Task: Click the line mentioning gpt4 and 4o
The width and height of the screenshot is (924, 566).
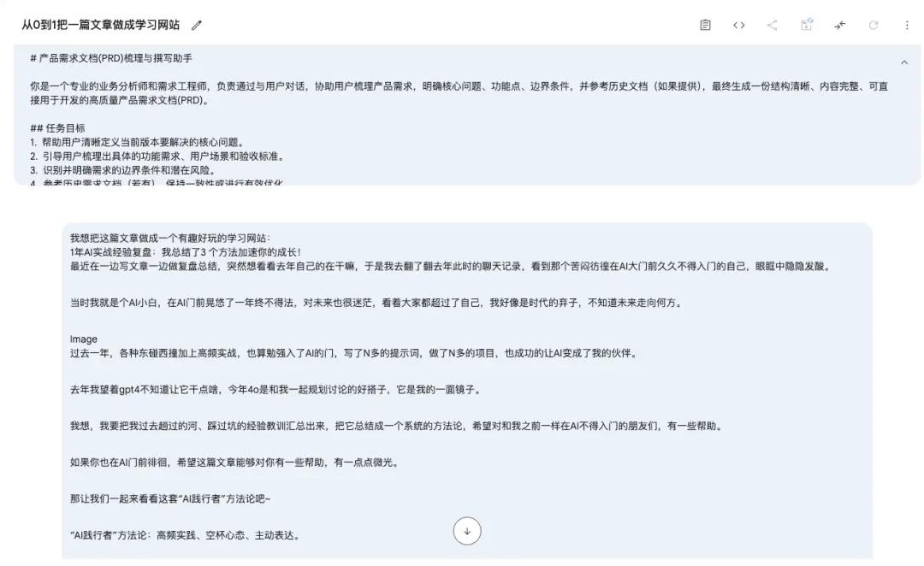Action: pyautogui.click(x=275, y=390)
